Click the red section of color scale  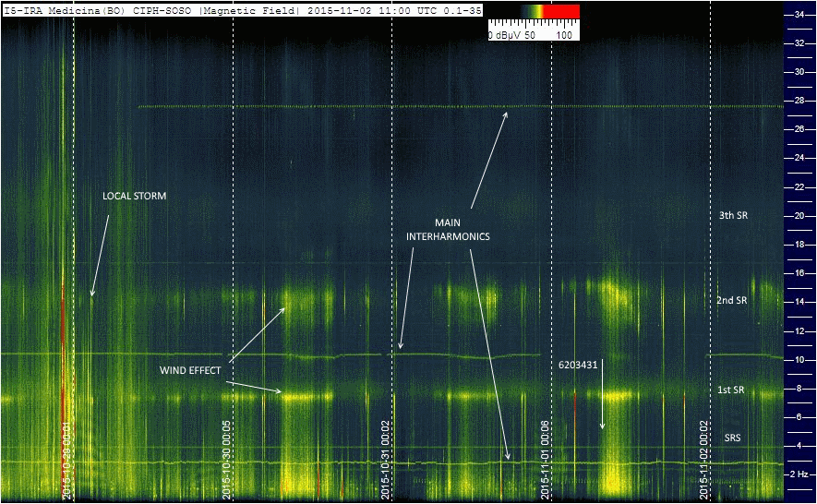(x=561, y=10)
